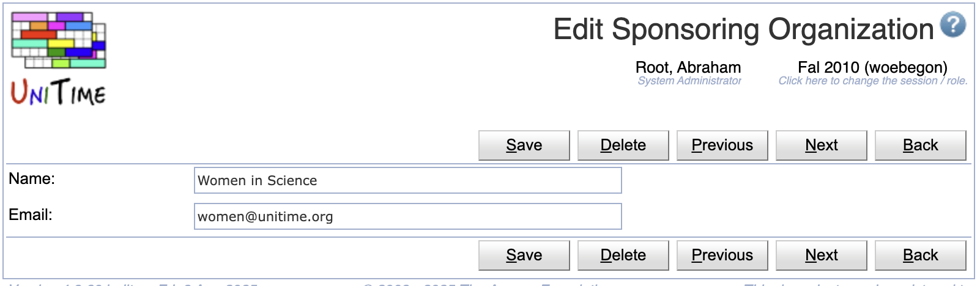980x286 pixels.
Task: Open the blue help question mark icon
Action: 953,25
